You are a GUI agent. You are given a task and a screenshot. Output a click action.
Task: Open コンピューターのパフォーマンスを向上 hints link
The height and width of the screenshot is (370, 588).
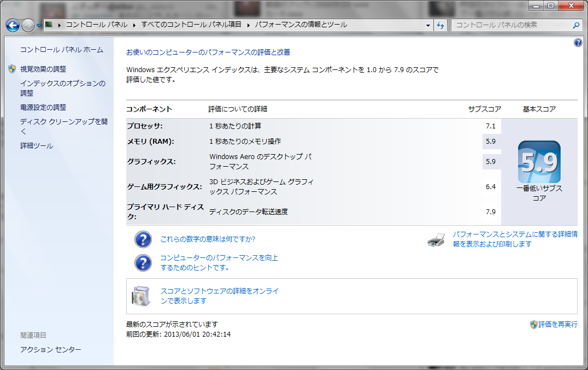click(219, 263)
